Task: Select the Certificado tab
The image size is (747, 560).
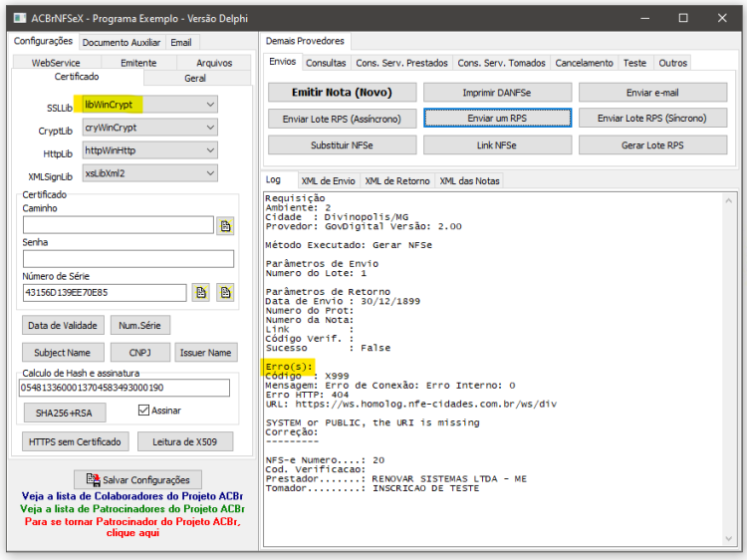Action: click(x=77, y=77)
